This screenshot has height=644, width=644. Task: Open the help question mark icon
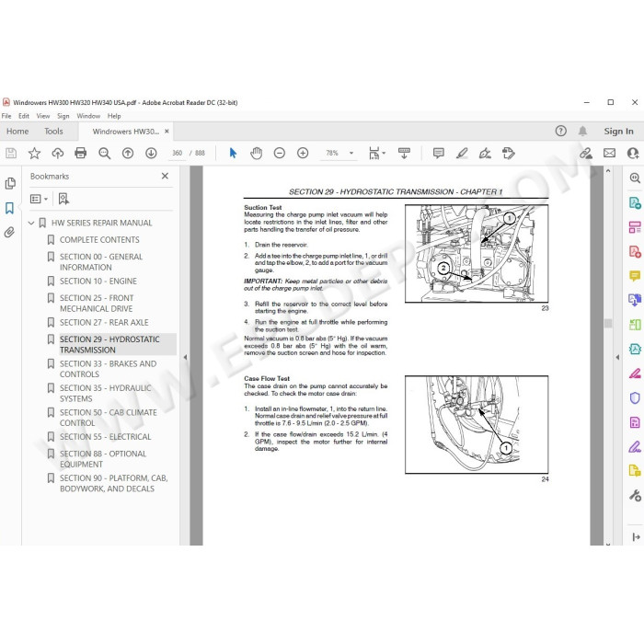561,131
